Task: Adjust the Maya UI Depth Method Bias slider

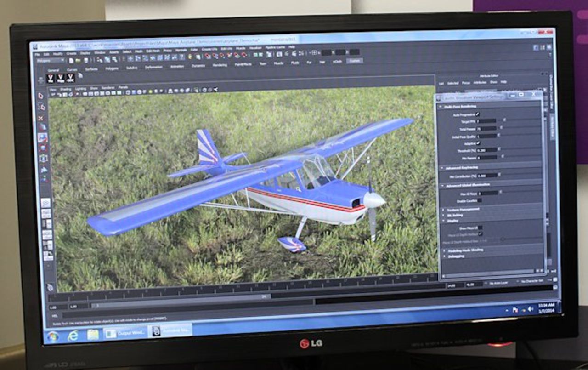Action: pyautogui.click(x=504, y=239)
